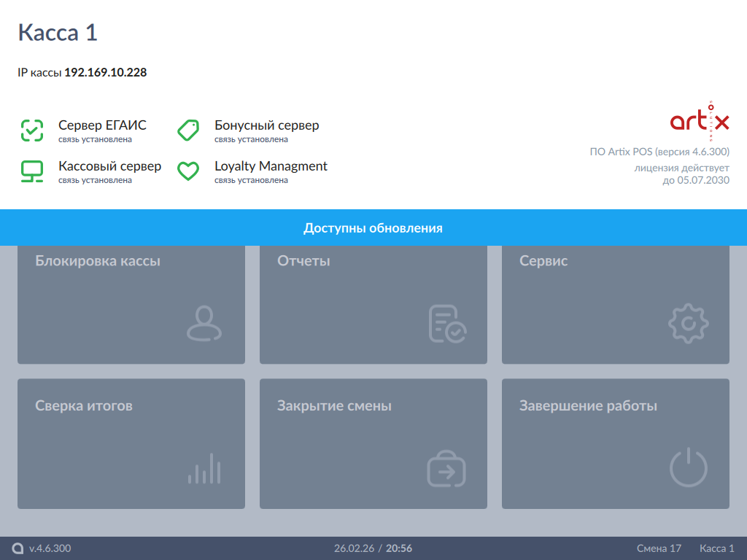Click the Смена 17 status bar label
The width and height of the screenshot is (747, 560).
point(659,548)
